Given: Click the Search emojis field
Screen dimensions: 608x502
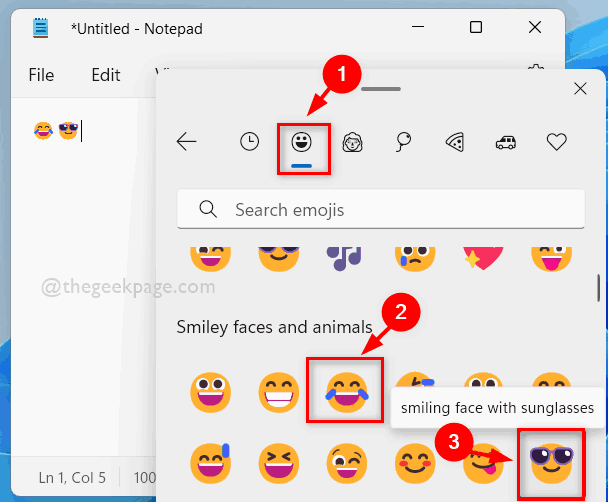Looking at the screenshot, I should (381, 209).
